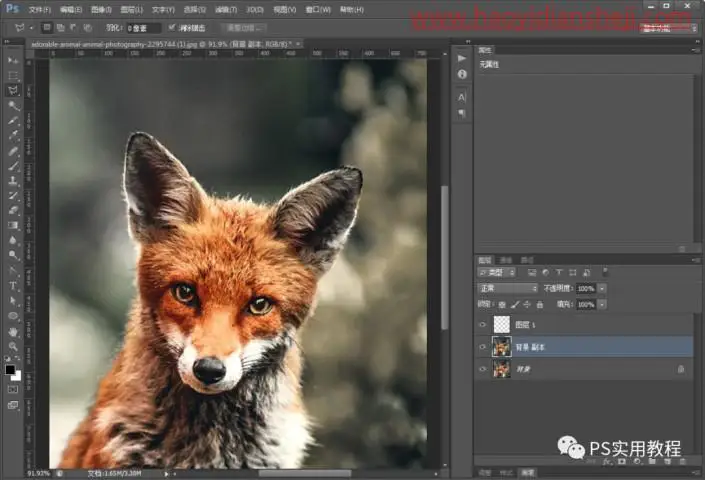The width and height of the screenshot is (705, 480).
Task: Open the 属性 panel flyout menu
Action: (696, 50)
